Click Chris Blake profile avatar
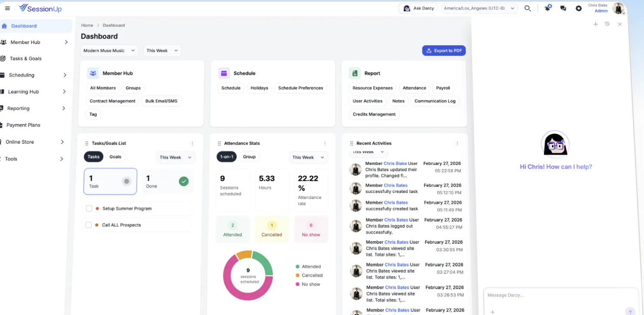Viewport: 644px width, 315px height. click(x=618, y=8)
